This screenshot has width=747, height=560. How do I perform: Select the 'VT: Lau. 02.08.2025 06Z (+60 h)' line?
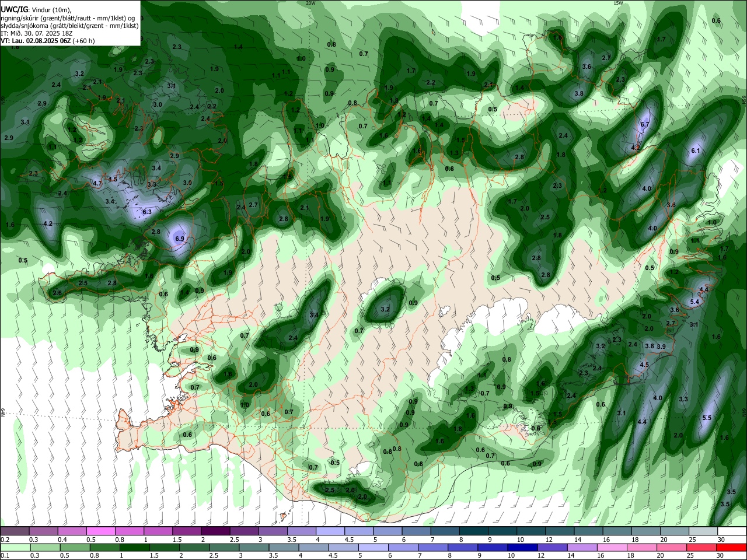(48, 41)
